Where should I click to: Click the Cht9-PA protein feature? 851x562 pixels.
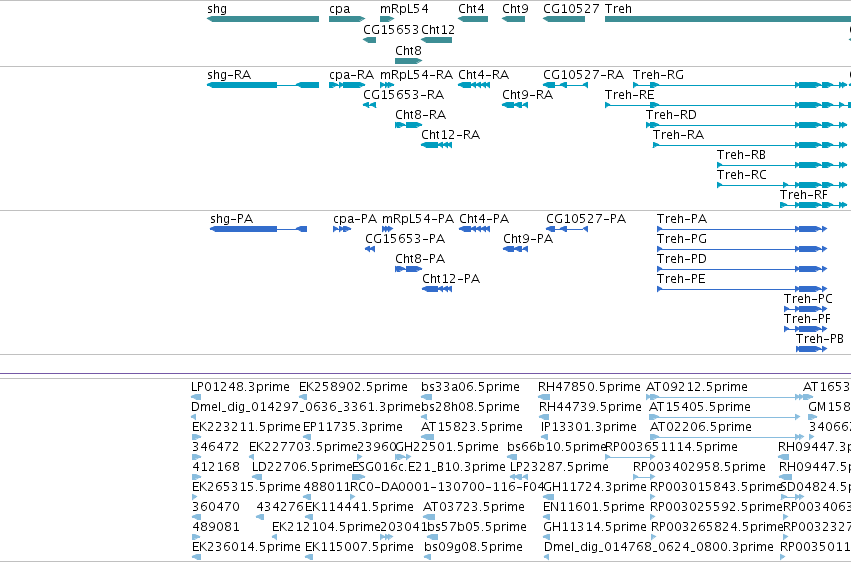[x=516, y=249]
